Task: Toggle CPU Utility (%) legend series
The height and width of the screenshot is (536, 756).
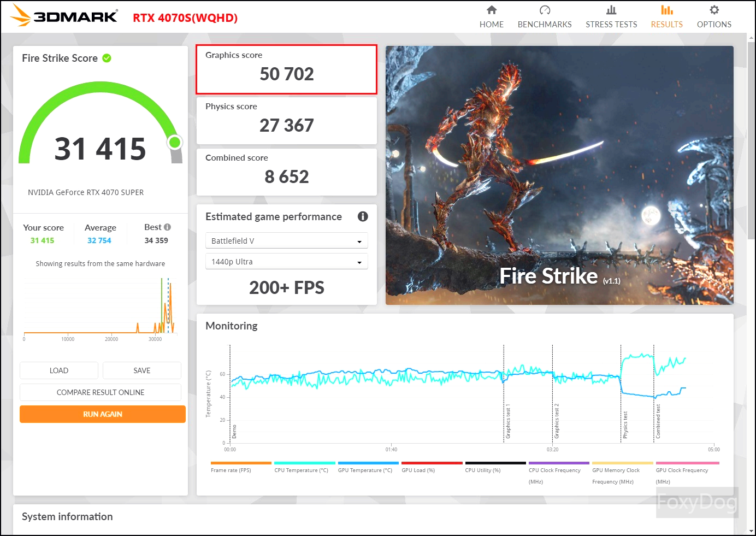Action: coord(495,468)
